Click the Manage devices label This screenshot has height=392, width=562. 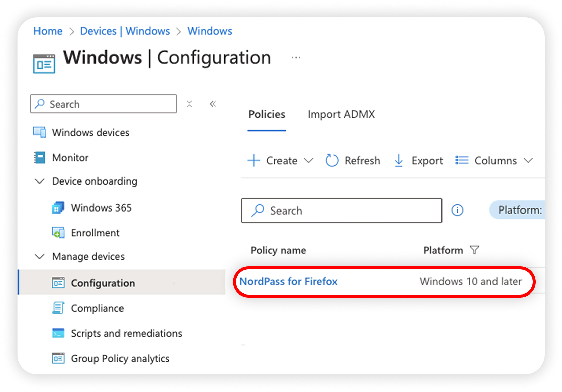tap(88, 256)
